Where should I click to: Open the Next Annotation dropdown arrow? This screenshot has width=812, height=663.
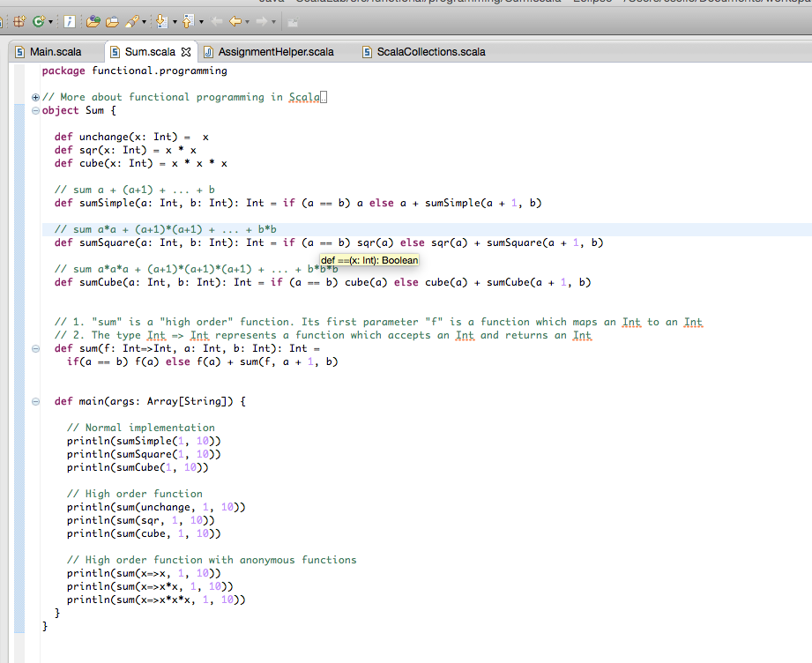click(175, 22)
